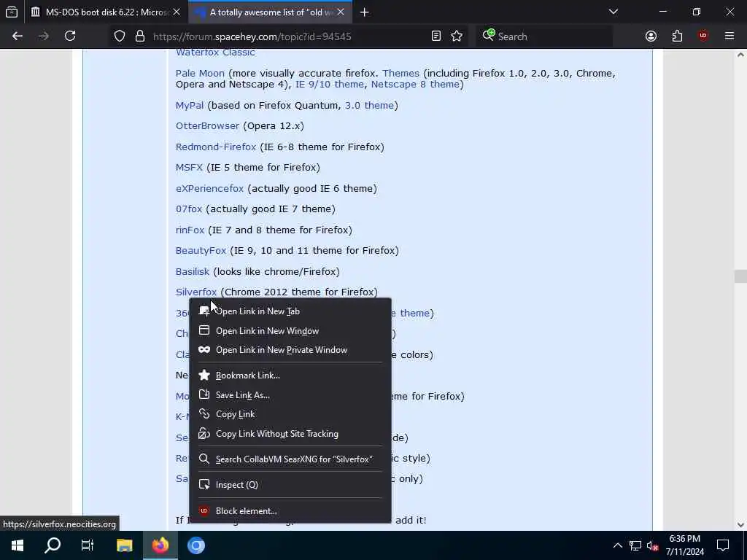The width and height of the screenshot is (747, 560).
Task: Open the Extensions puzzle icon
Action: coord(677,36)
